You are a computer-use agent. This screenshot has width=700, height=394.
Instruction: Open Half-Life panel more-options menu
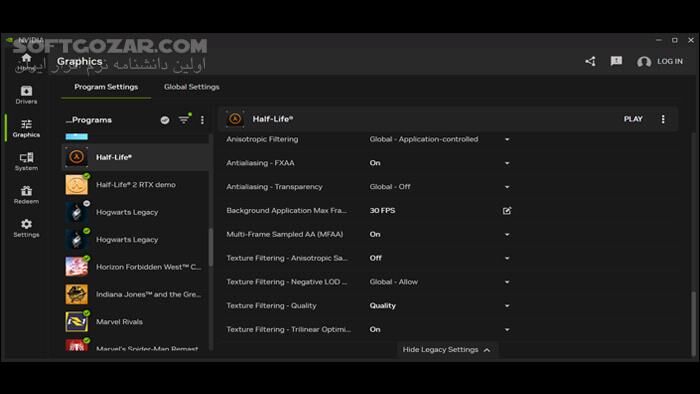tap(663, 119)
